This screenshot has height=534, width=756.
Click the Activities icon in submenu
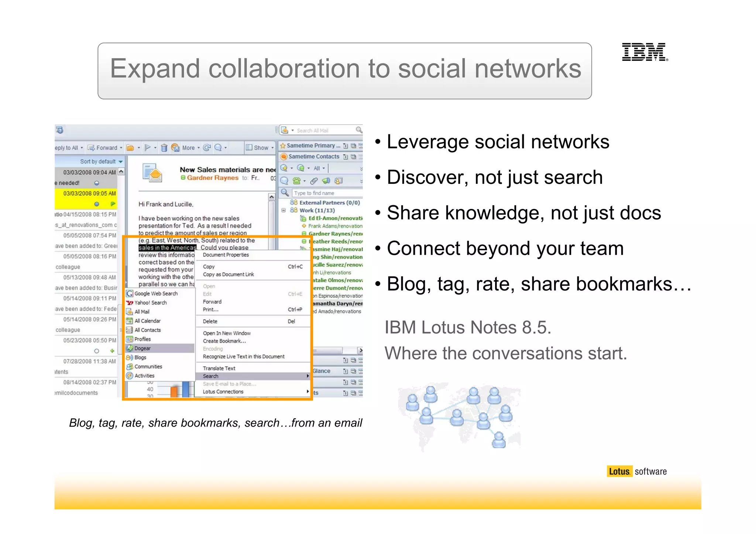(130, 376)
